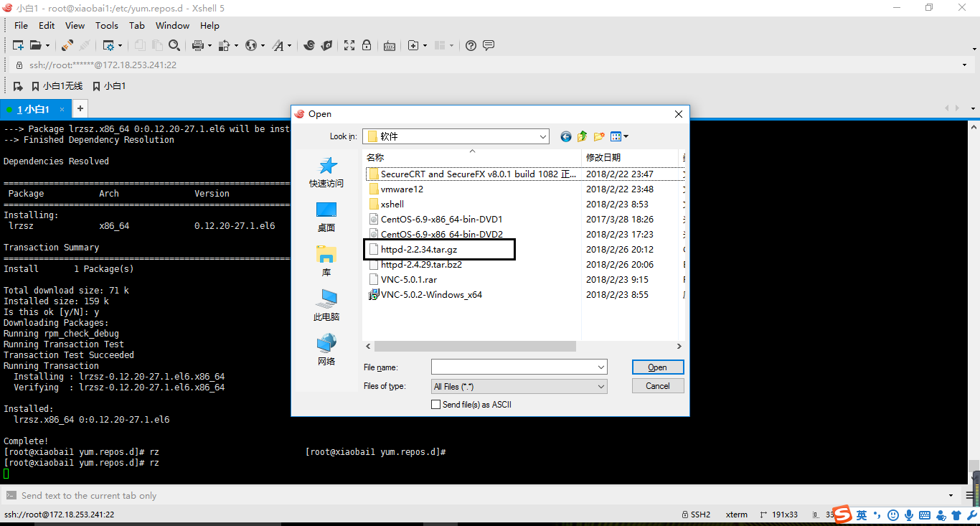Open dropdown arrow next to Print icon
980x526 pixels.
(x=209, y=45)
